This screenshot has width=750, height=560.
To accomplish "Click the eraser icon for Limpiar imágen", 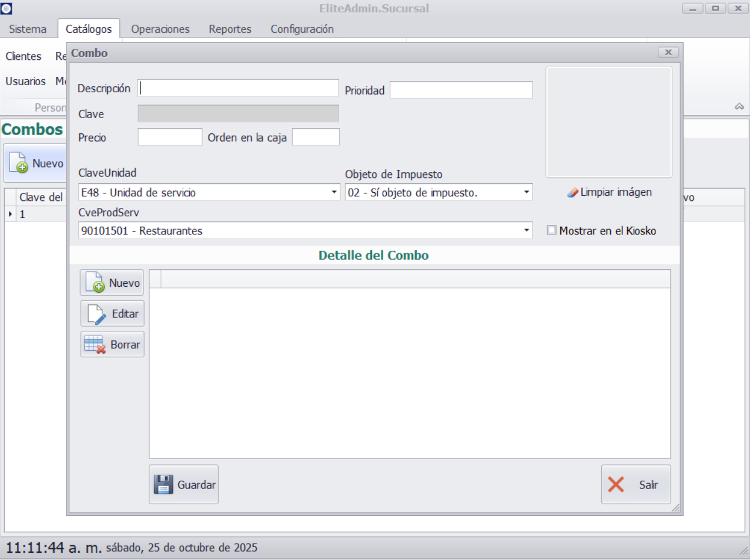I will [572, 193].
